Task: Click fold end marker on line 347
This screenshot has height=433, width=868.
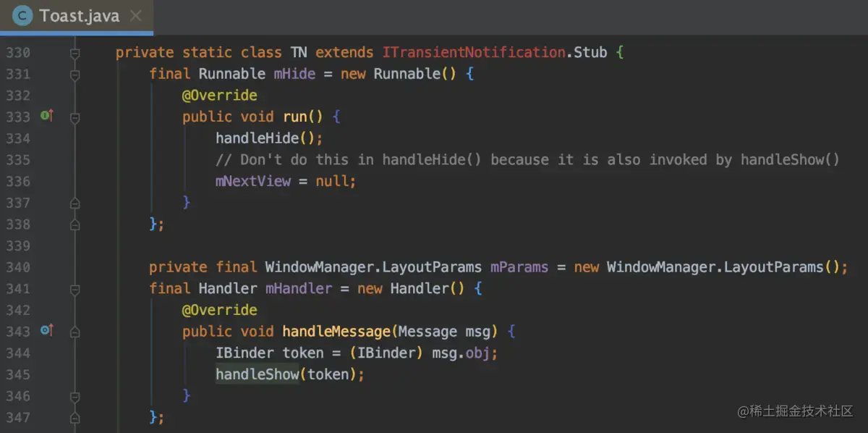Action: pyautogui.click(x=75, y=418)
